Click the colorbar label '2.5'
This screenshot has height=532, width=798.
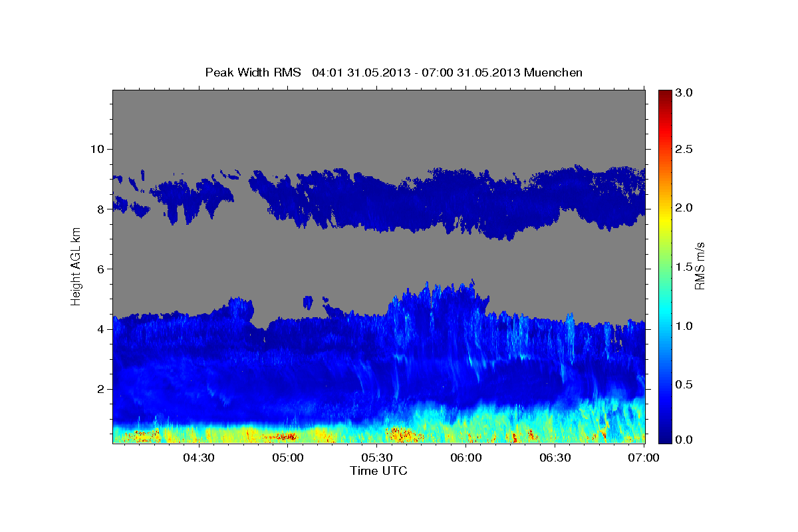[x=684, y=150]
